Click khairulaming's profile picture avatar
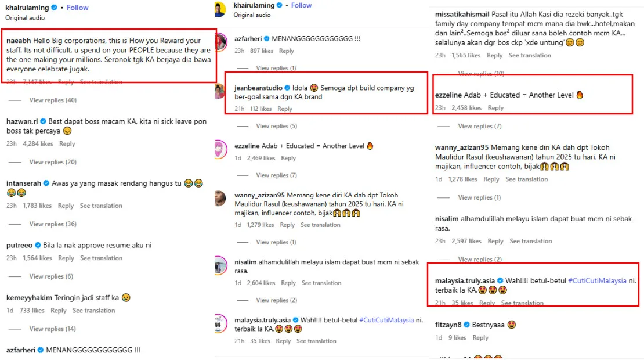644x360 pixels. [x=219, y=9]
